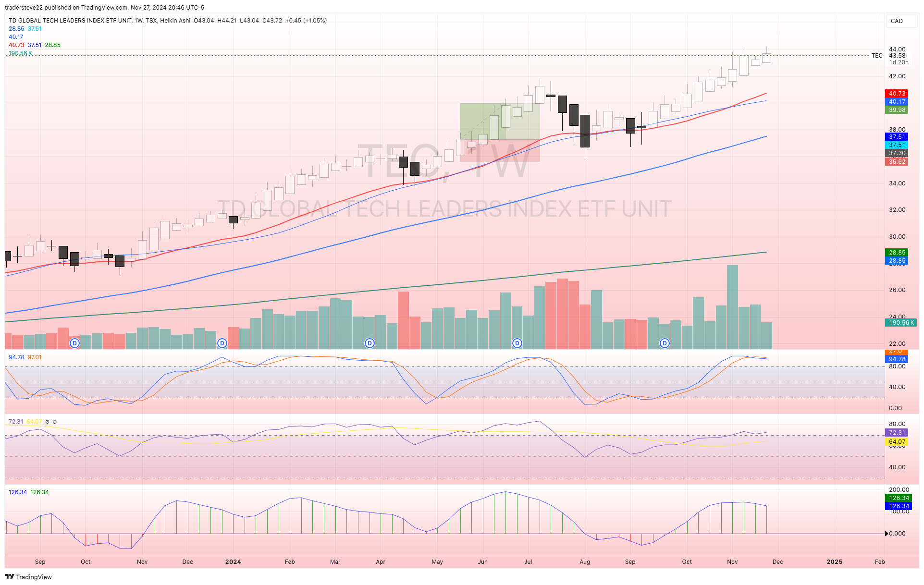Open the dividend D marker nearest the 2024 label

pos(222,343)
